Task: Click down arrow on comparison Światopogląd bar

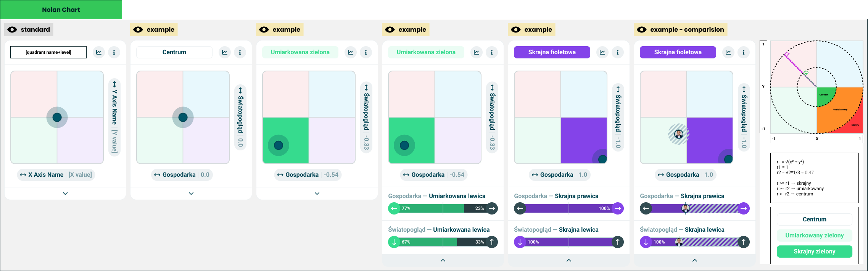Action: point(646,242)
